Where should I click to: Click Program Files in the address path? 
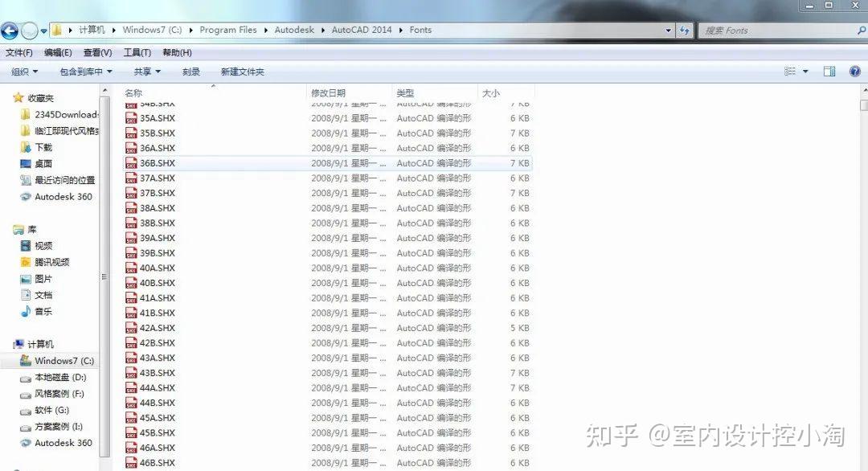[228, 30]
